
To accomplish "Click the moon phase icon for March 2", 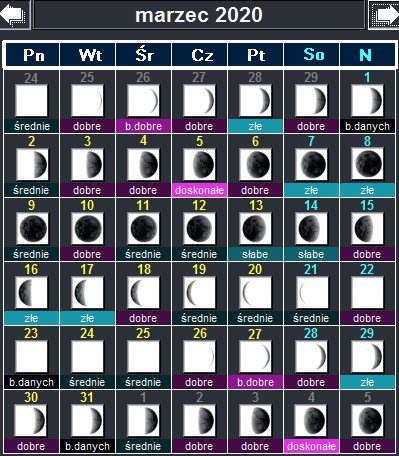I will [32, 164].
